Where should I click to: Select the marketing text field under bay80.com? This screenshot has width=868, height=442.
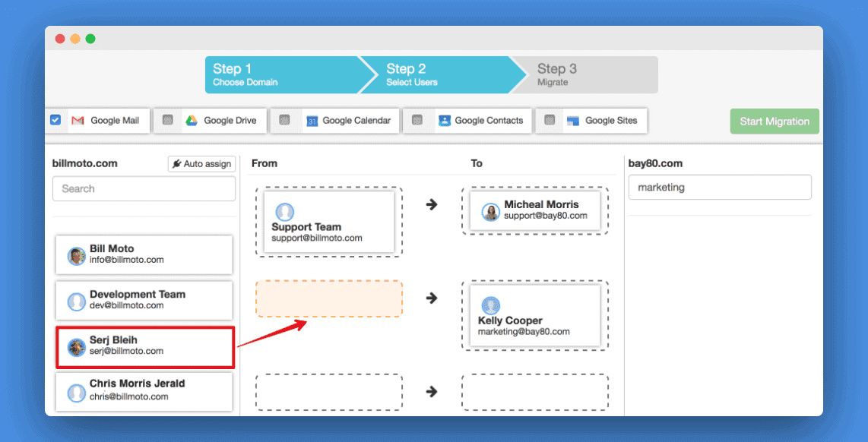[x=719, y=187]
